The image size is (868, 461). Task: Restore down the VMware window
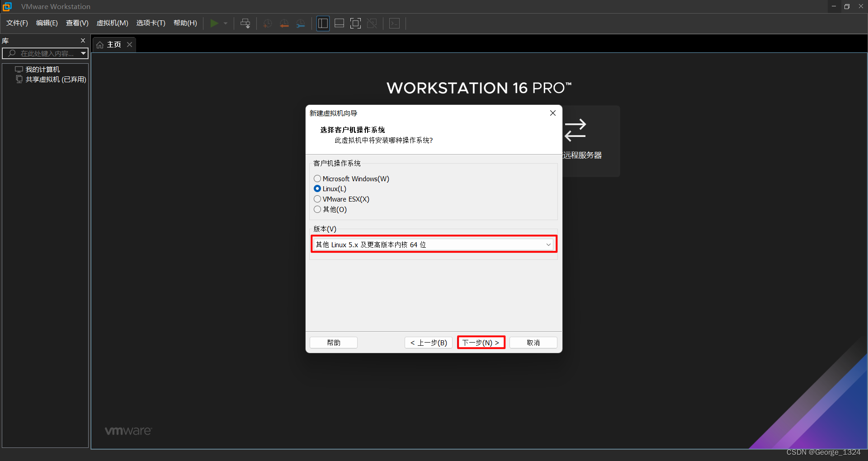(x=847, y=6)
